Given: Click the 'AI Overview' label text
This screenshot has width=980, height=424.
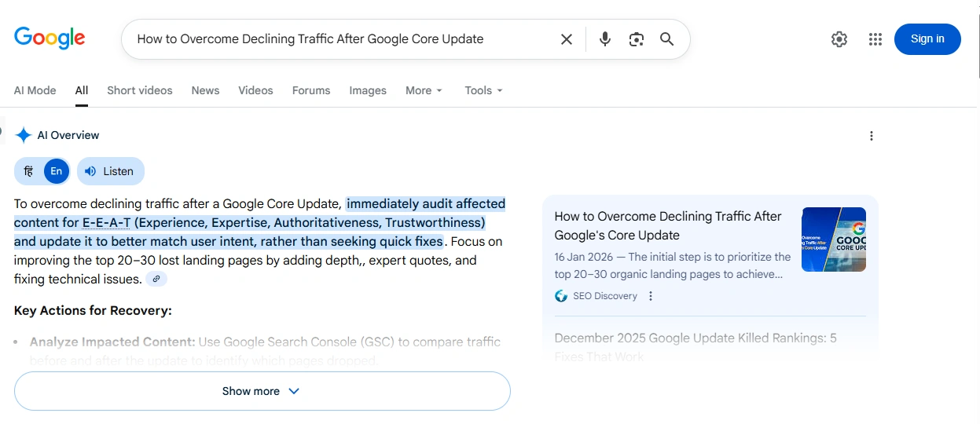Looking at the screenshot, I should tap(68, 135).
